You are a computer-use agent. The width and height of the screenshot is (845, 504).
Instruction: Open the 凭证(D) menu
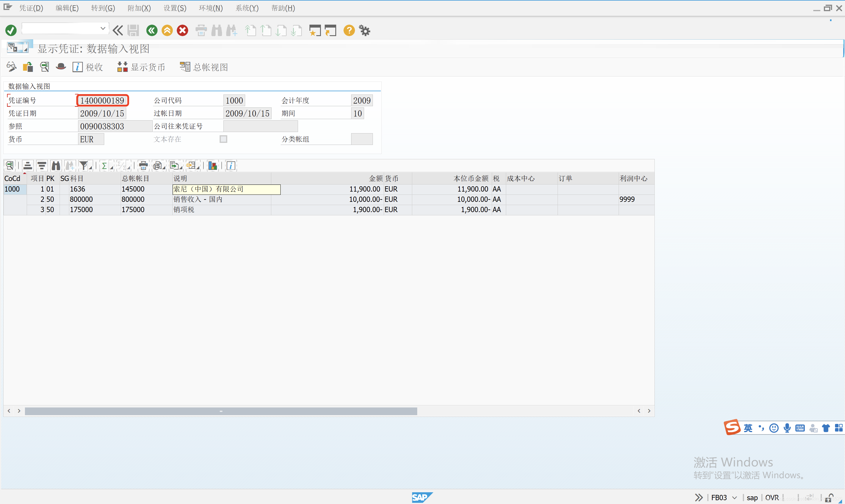pos(31,8)
